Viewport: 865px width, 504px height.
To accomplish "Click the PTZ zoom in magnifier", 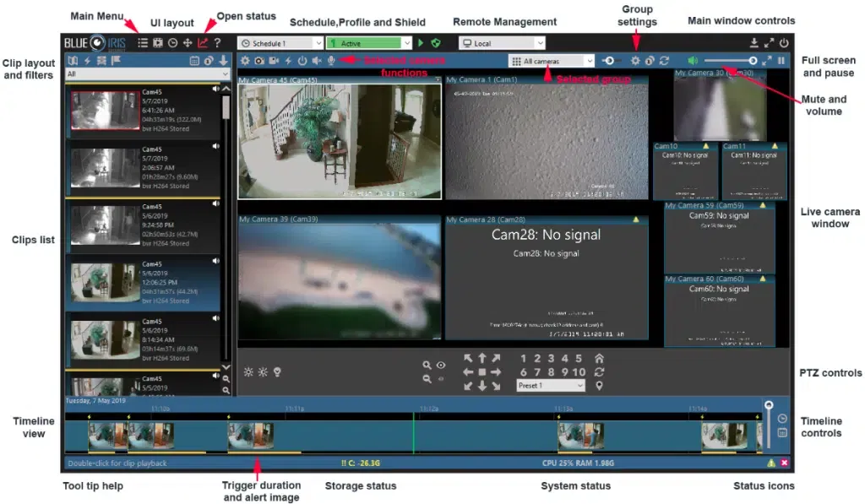I will click(427, 366).
